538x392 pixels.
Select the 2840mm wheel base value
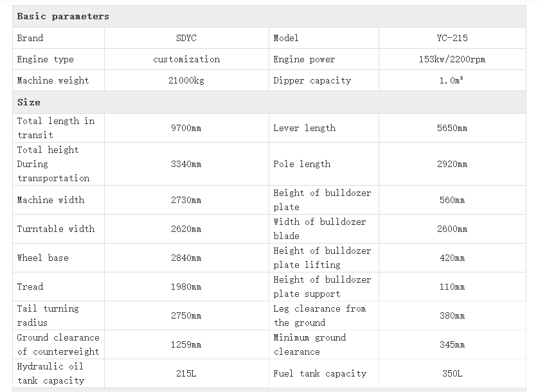click(x=186, y=258)
